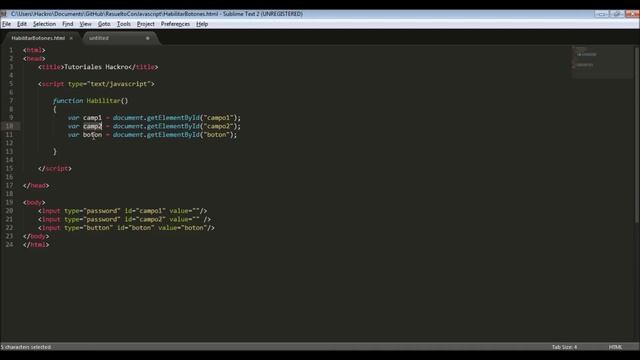Open the Project menu
The image size is (640, 360).
point(146,24)
